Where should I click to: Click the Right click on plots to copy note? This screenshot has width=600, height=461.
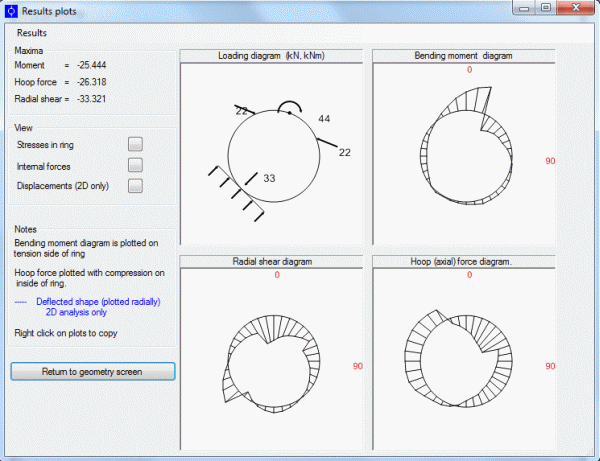pyautogui.click(x=66, y=333)
